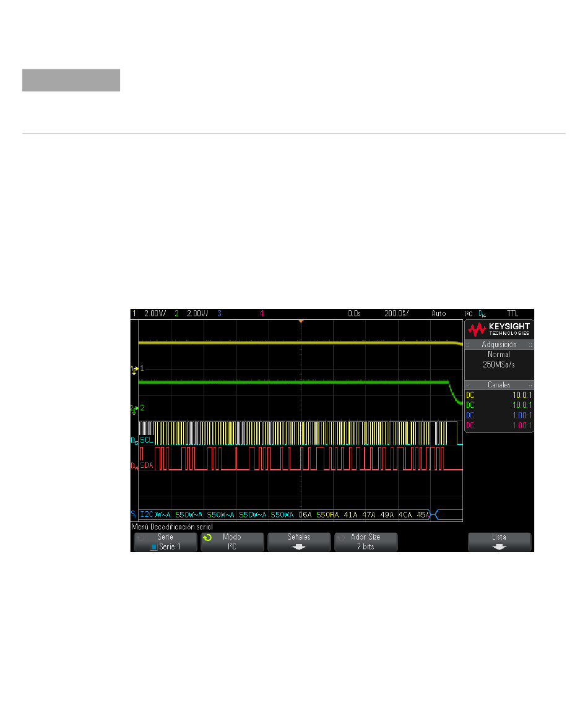Click the 41A decoded byte
Image resolution: width=588 pixels, height=721 pixels.
pyautogui.click(x=350, y=515)
